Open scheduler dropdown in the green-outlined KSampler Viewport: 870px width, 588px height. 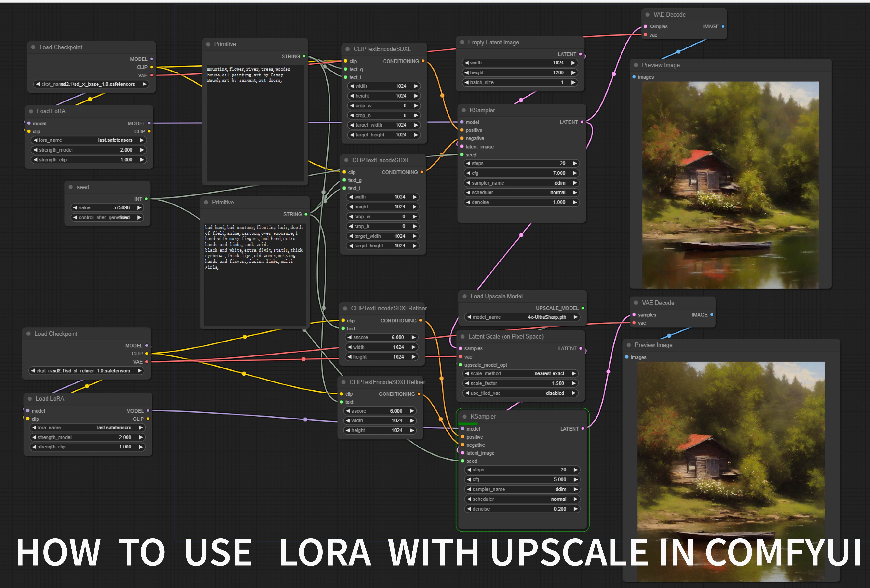tap(522, 499)
